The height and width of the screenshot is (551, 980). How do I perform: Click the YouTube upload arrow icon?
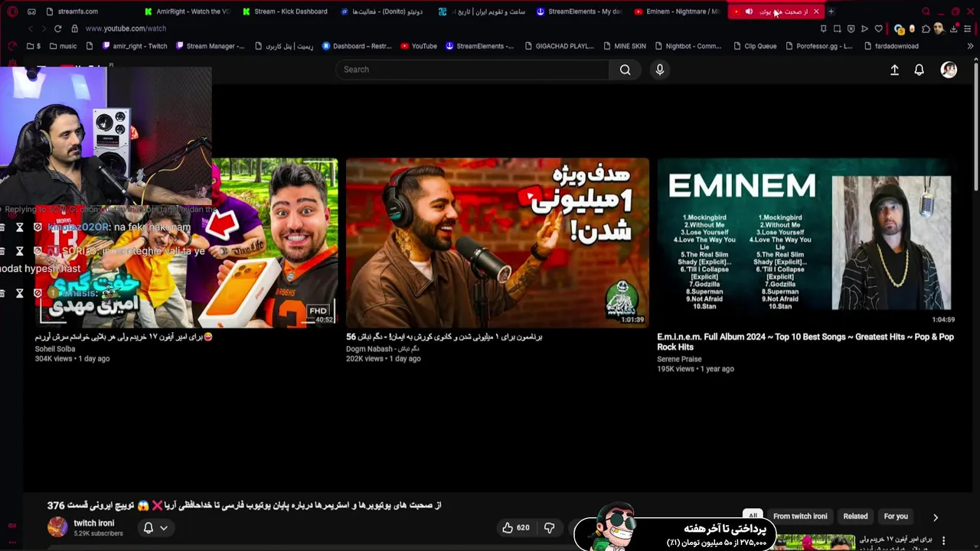coord(894,70)
